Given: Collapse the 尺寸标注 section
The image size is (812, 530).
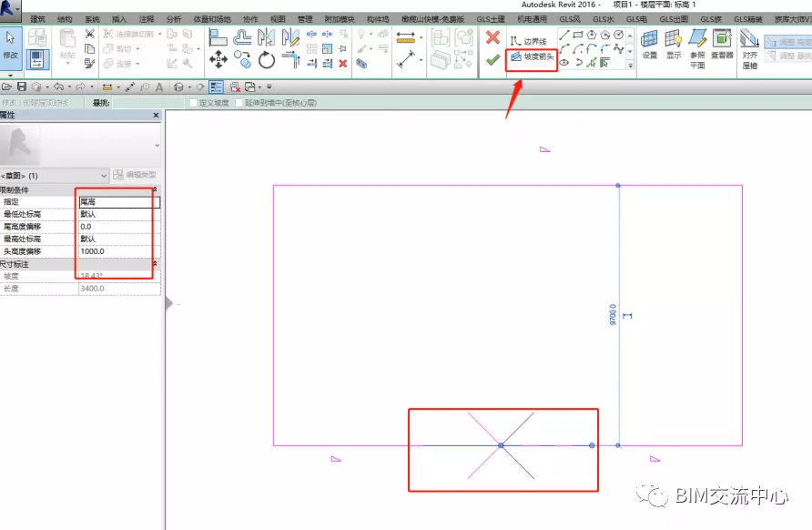Looking at the screenshot, I should pos(155,264).
